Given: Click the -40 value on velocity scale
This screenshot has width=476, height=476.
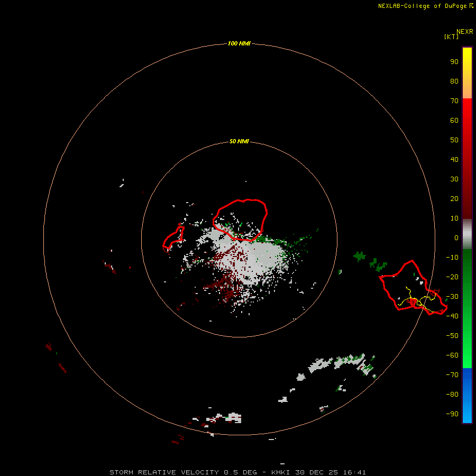Looking at the screenshot, I should tap(452, 316).
